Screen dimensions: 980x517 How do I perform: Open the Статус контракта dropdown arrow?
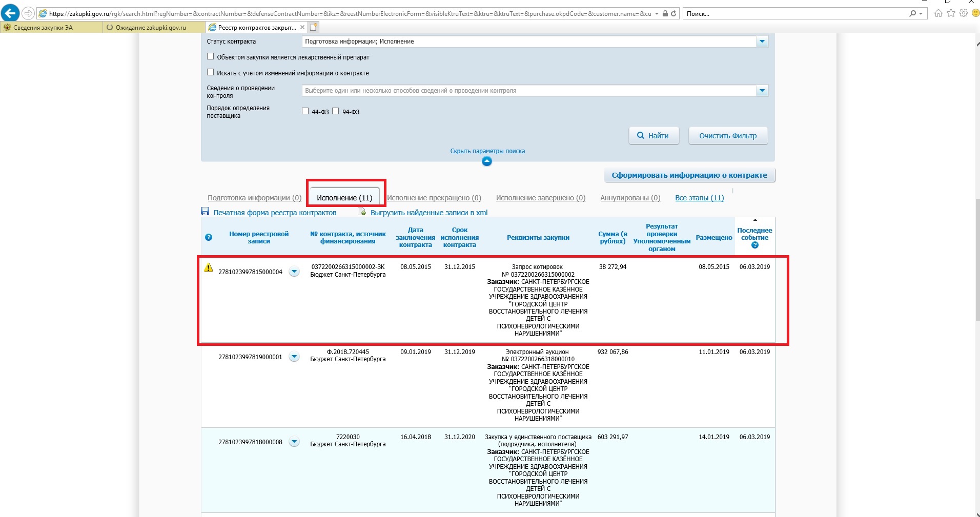pos(762,42)
